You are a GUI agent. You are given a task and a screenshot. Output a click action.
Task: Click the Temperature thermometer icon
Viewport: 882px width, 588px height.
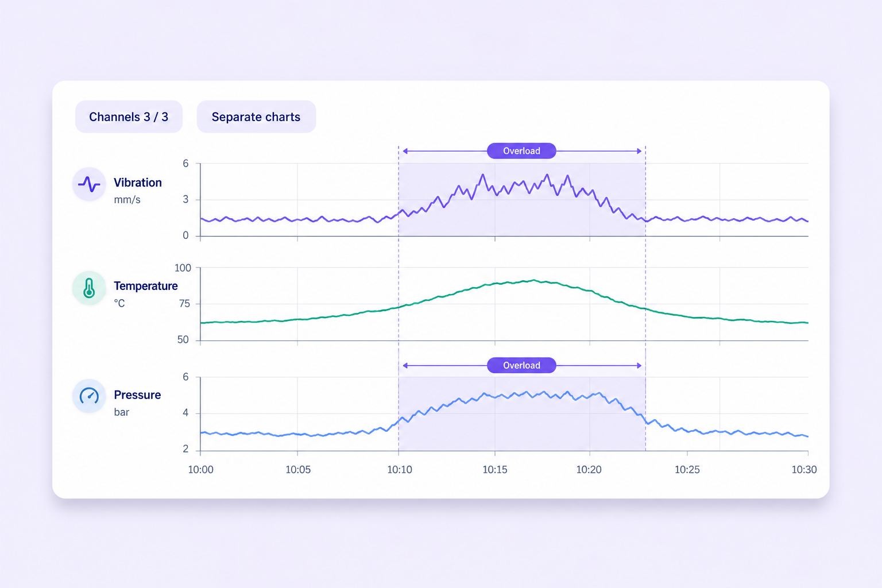point(89,288)
